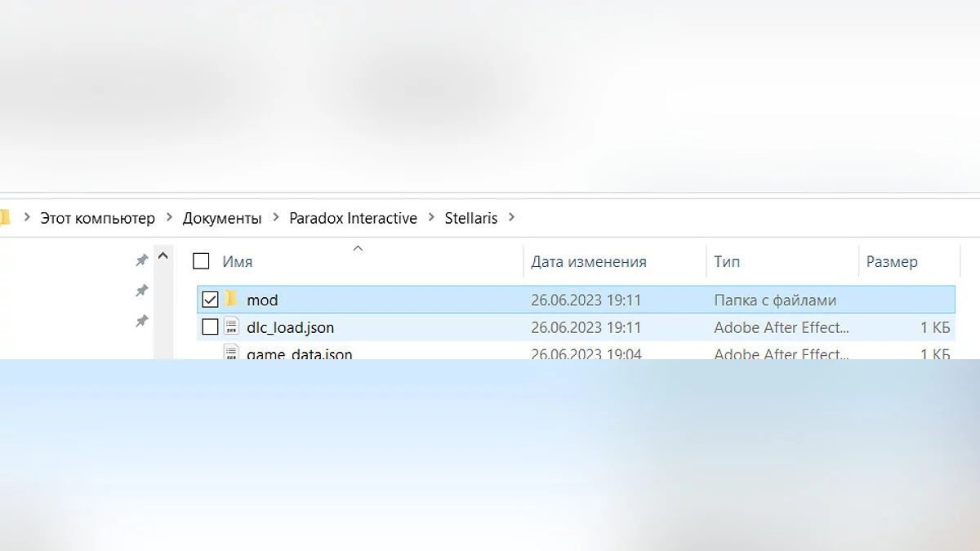Click the first pin icon in sidebar
This screenshot has width=980, height=551.
coord(141,260)
